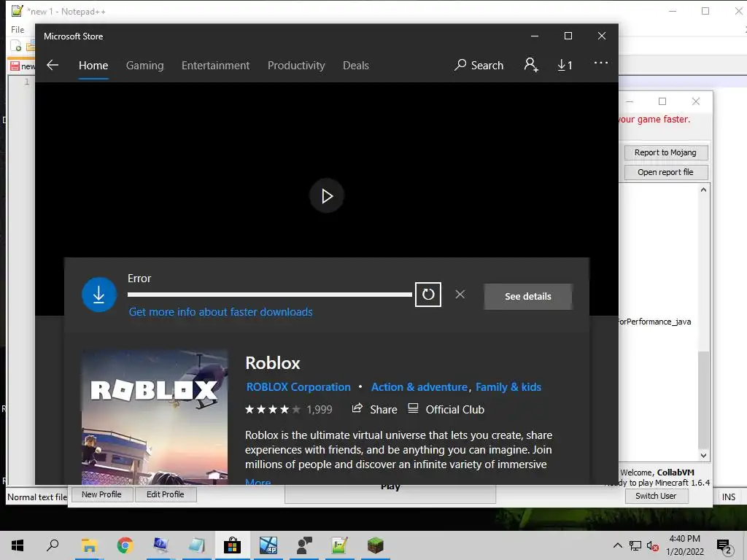
Task: Click the Notepad++ 'new 1' document tab
Action: click(x=23, y=66)
